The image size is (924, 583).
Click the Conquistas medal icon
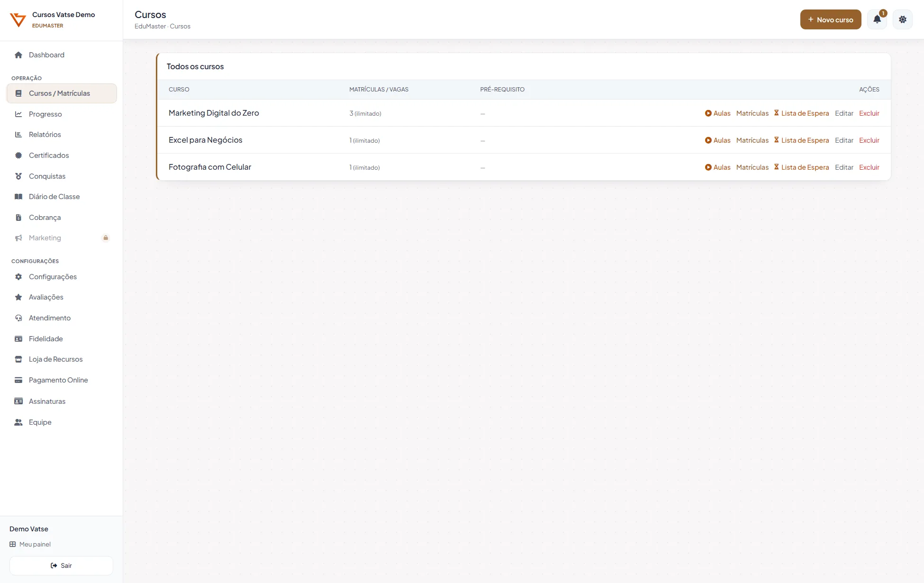pos(18,176)
